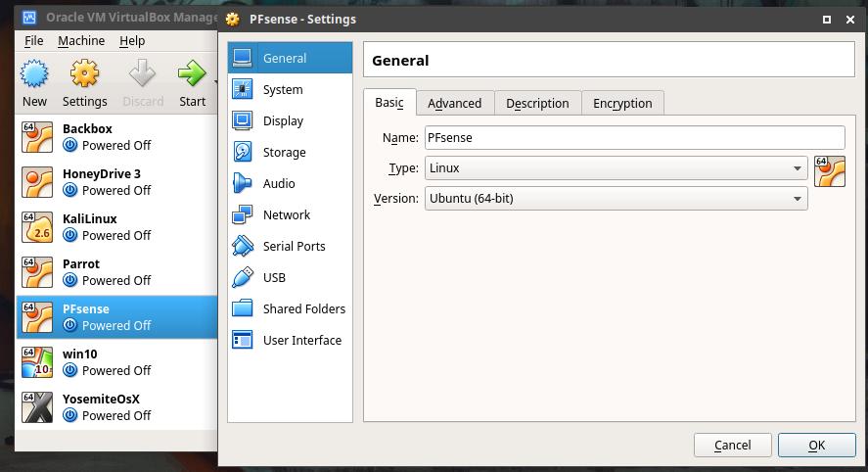The width and height of the screenshot is (868, 472).
Task: Open the Storage settings category
Action: pyautogui.click(x=290, y=152)
